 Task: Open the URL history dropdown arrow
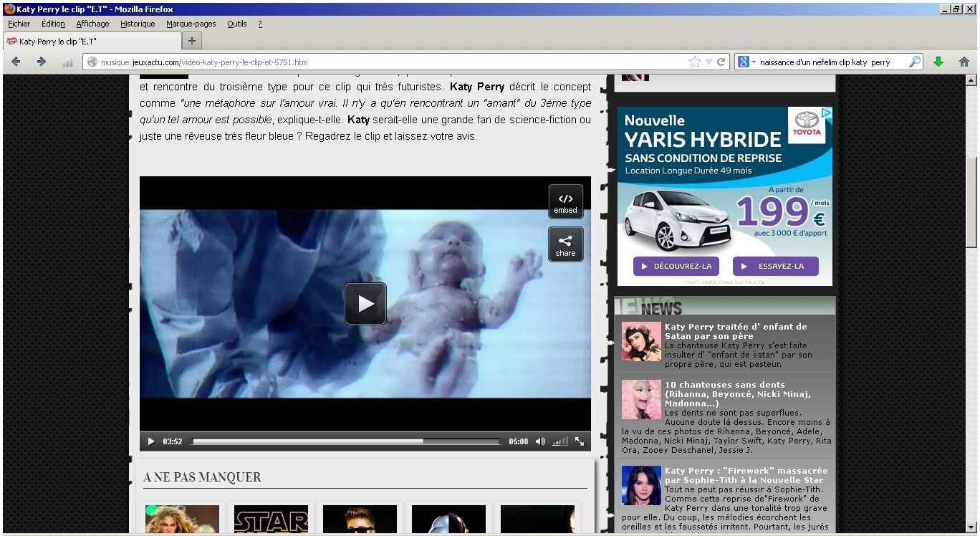[708, 62]
